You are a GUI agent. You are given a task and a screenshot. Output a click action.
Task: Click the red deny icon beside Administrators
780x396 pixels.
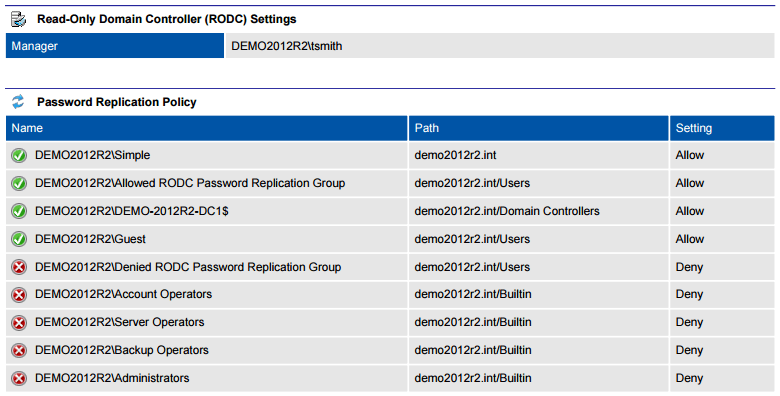coord(19,379)
